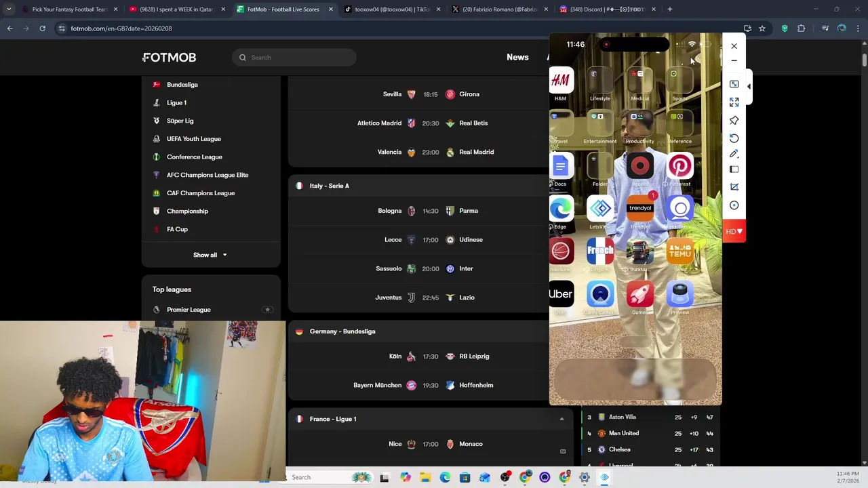Favorite Premier League with star toggle
The image size is (868, 488).
tap(267, 310)
